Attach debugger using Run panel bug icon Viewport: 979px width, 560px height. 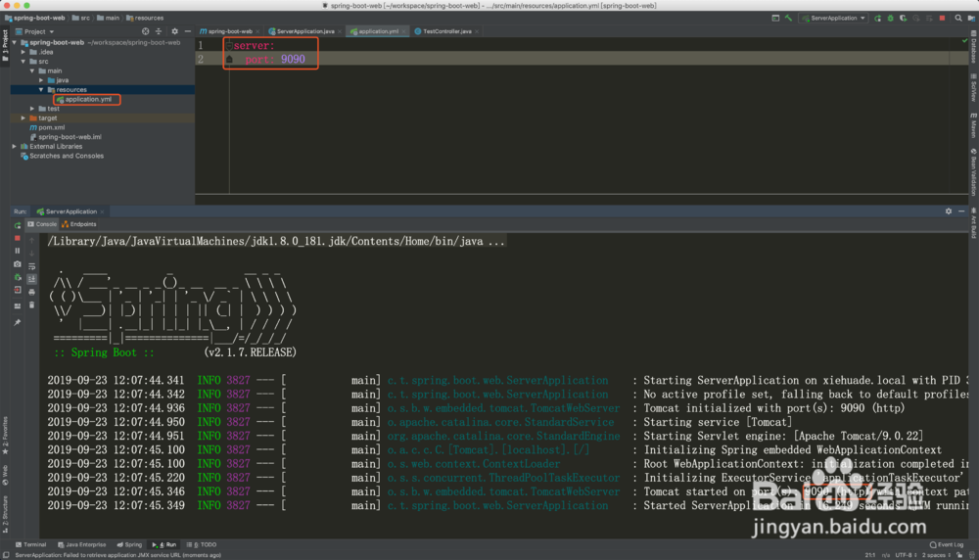coord(18,277)
